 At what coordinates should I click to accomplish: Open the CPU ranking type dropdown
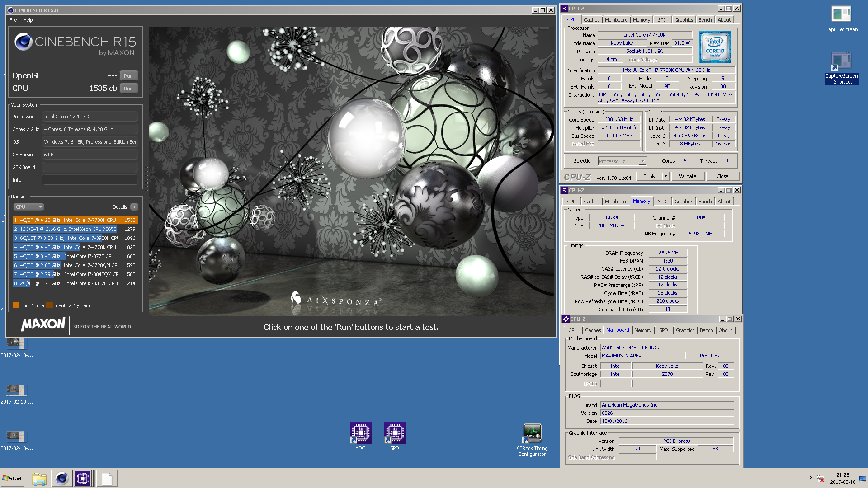coord(28,207)
